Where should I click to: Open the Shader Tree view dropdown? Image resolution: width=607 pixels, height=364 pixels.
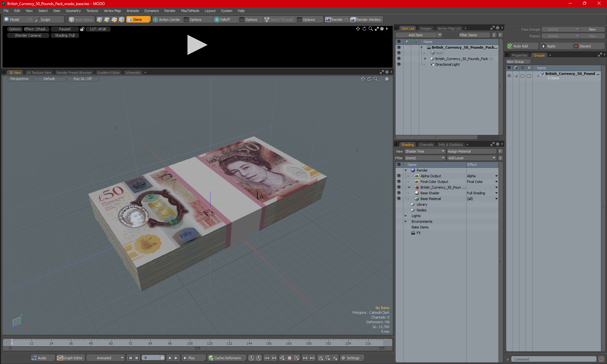point(425,151)
